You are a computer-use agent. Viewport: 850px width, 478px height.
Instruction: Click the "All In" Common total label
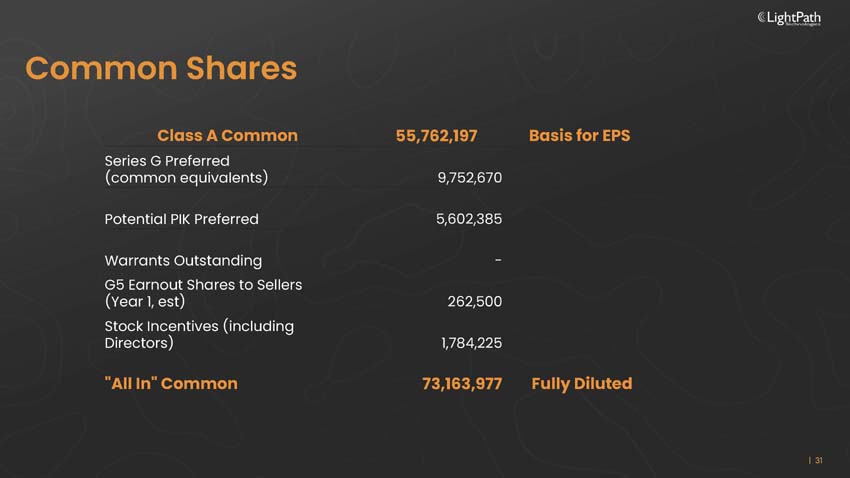click(x=171, y=383)
